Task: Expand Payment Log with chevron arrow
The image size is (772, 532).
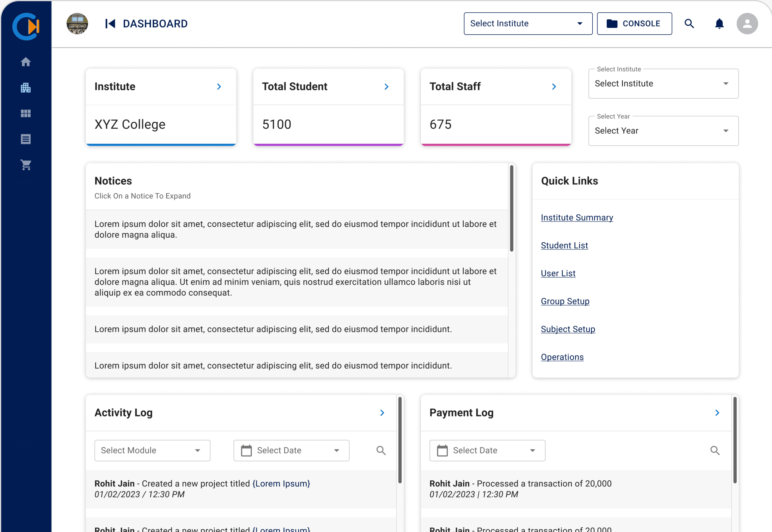Action: pos(717,413)
